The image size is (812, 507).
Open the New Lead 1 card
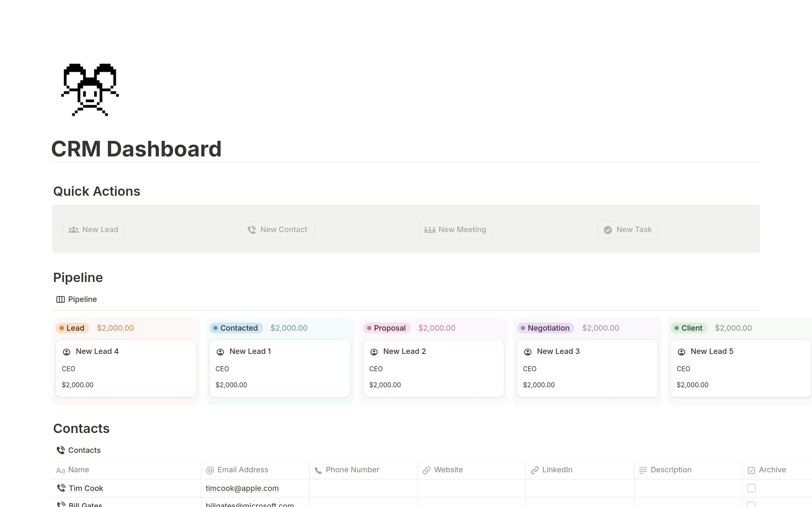click(280, 368)
